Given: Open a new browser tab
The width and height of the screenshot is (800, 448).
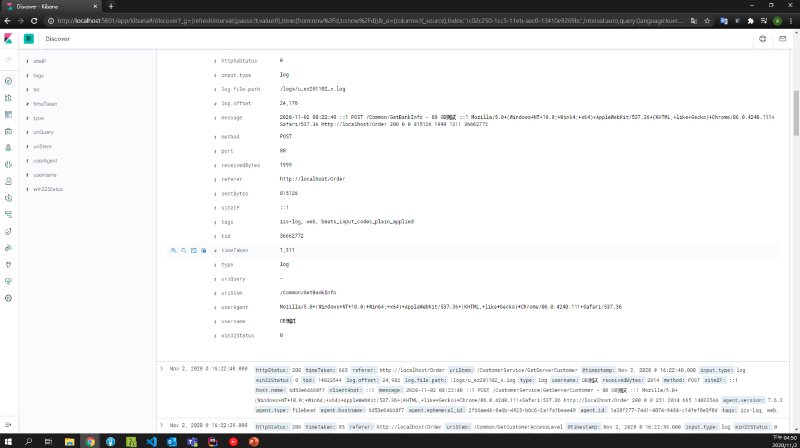Looking at the screenshot, I should click(110, 5).
